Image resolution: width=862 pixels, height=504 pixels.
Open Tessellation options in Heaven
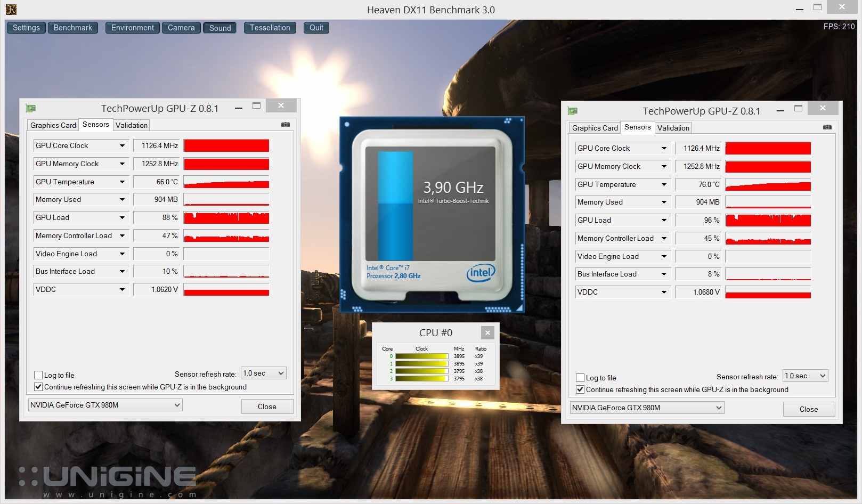click(270, 28)
